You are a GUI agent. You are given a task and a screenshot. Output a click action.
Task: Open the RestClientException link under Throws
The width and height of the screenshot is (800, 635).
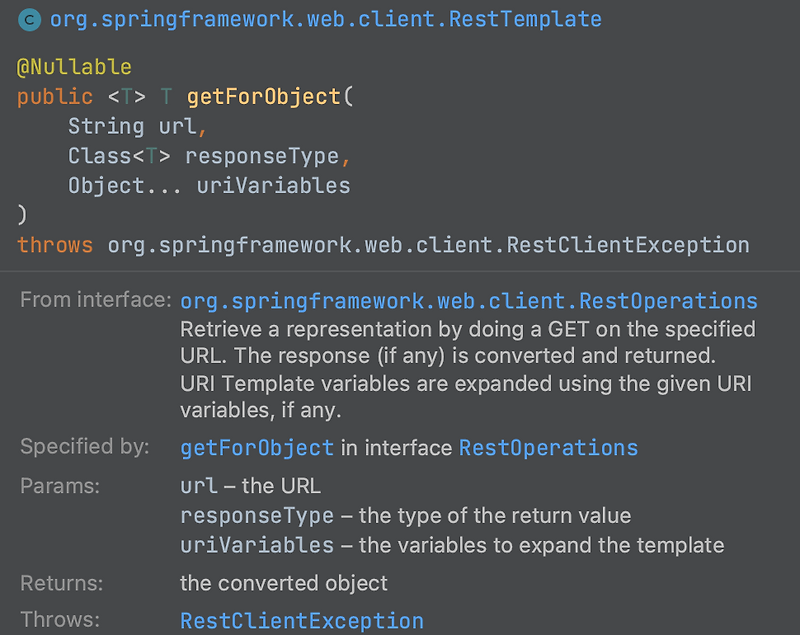click(x=302, y=621)
